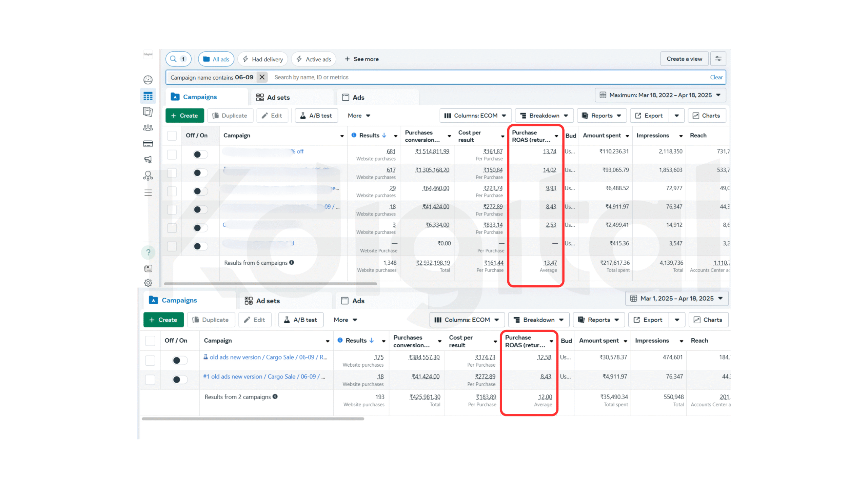Open the help question mark icon
868x488 pixels.
(148, 252)
